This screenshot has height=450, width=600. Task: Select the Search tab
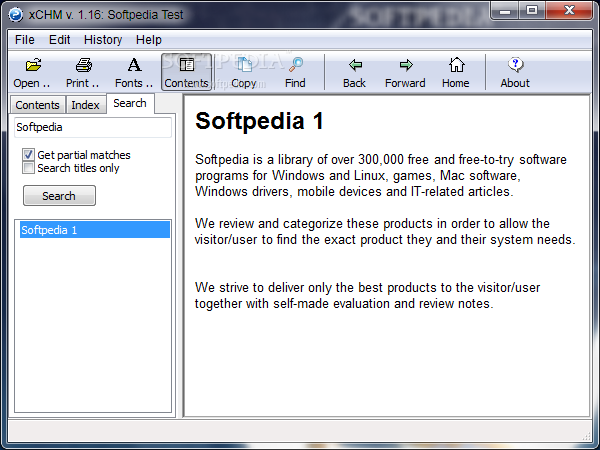pyautogui.click(x=130, y=103)
